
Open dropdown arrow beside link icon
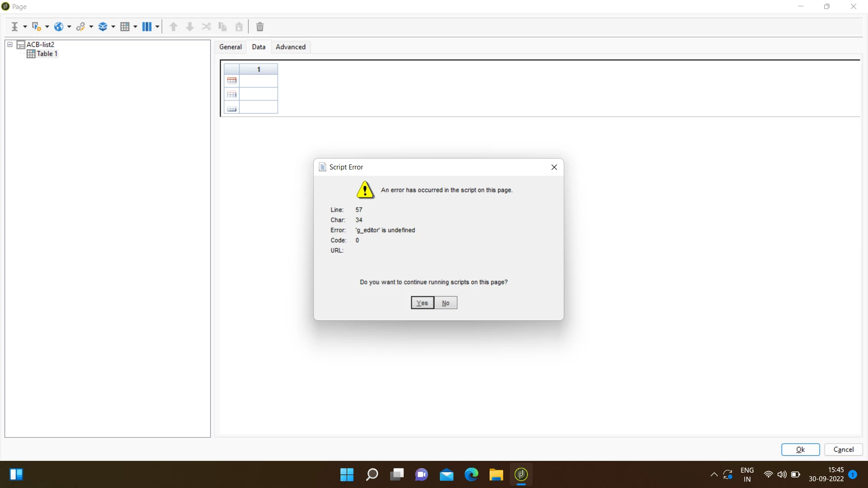pos(91,27)
